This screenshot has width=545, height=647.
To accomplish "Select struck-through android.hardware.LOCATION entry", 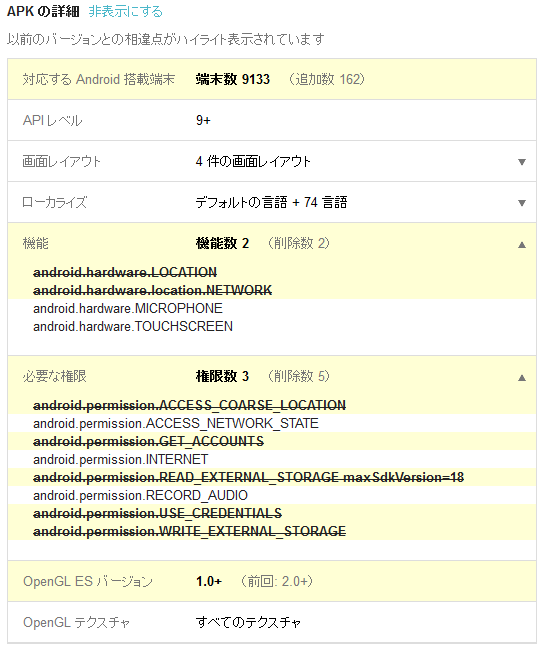I will [125, 272].
